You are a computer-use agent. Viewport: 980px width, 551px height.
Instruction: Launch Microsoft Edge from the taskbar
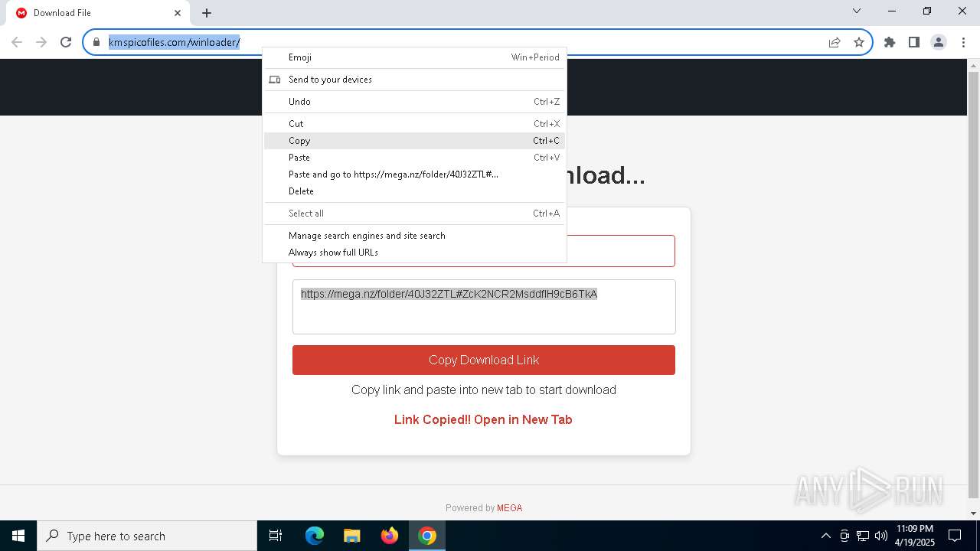(x=315, y=536)
